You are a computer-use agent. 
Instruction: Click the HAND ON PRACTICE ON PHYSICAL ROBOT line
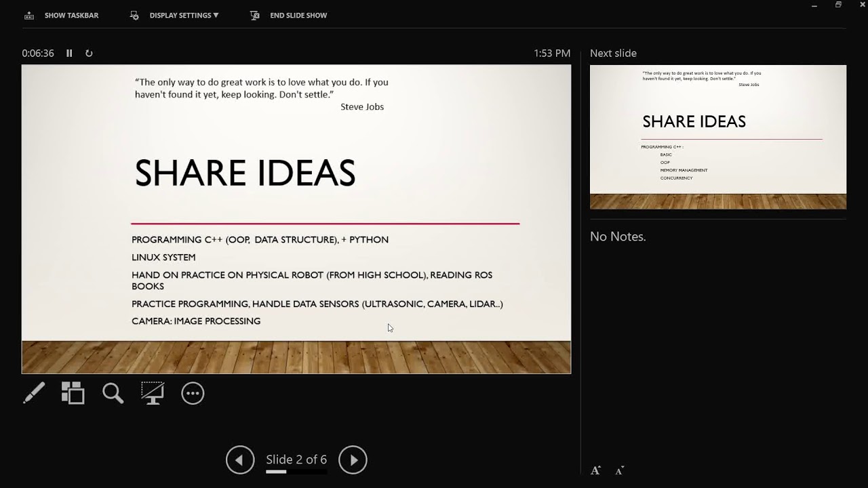pyautogui.click(x=312, y=281)
